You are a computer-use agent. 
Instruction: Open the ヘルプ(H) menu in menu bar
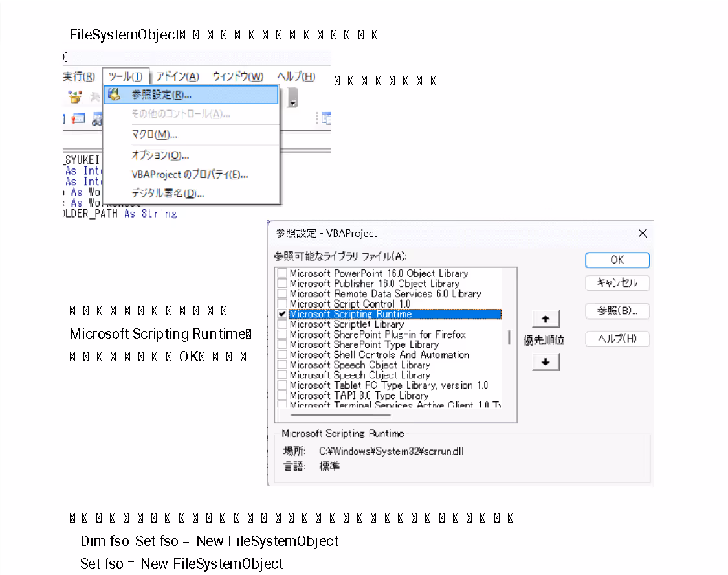pyautogui.click(x=296, y=76)
